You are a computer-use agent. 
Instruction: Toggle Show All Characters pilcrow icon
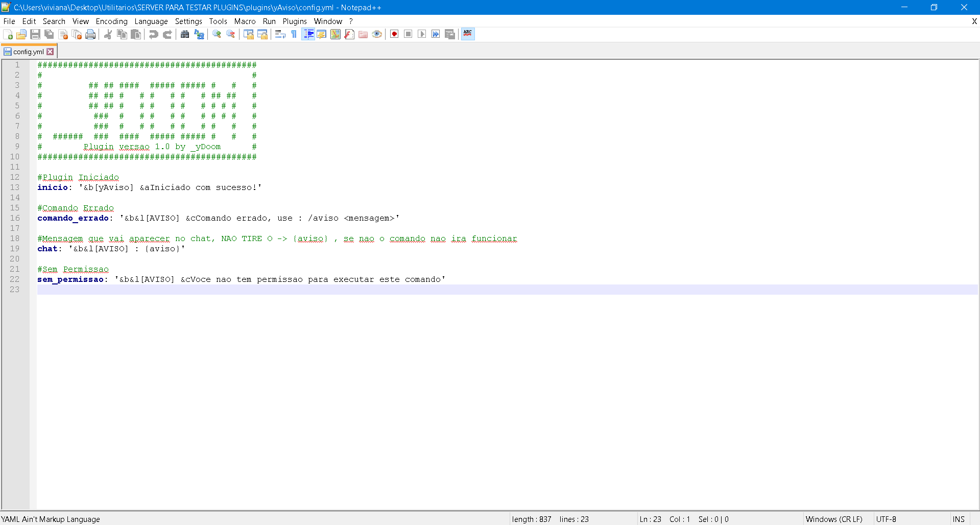[x=294, y=34]
